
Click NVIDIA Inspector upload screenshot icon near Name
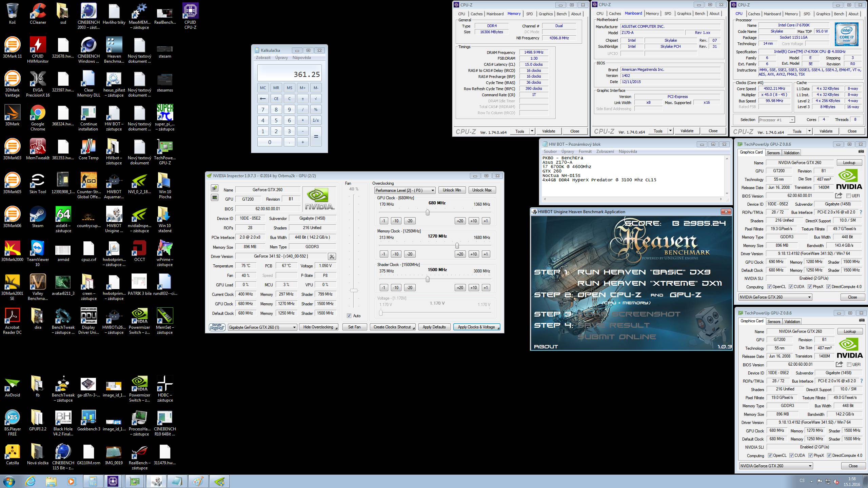click(x=215, y=188)
